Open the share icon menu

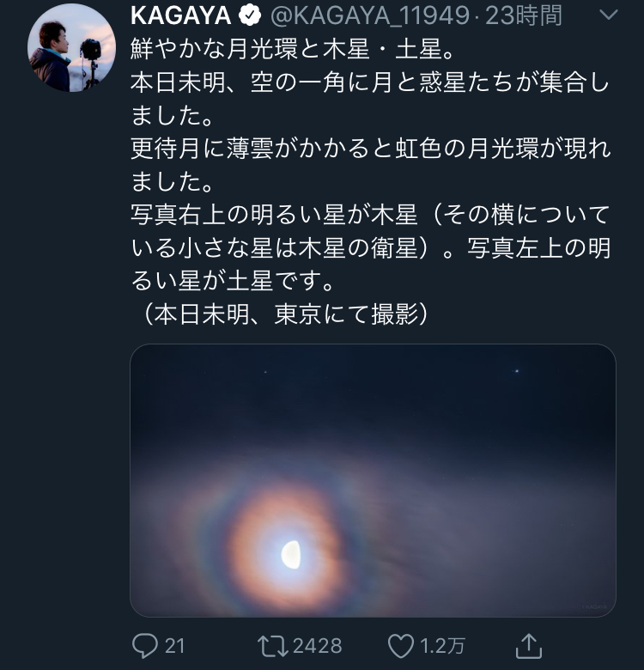528,644
